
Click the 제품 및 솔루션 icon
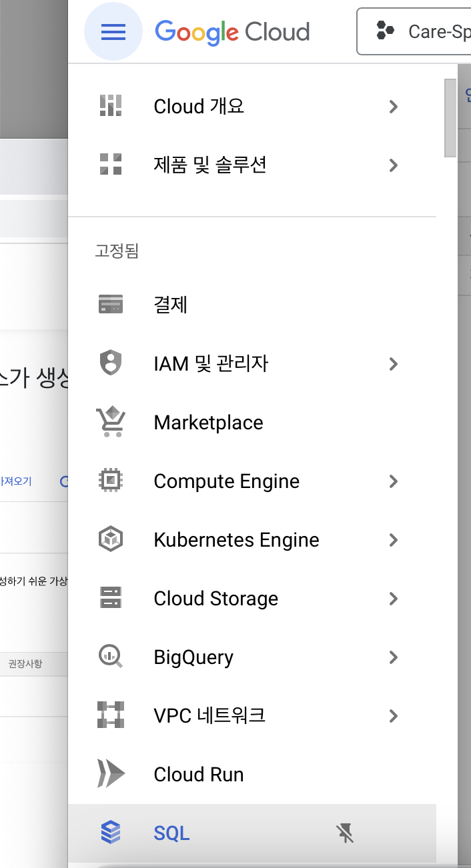(111, 165)
